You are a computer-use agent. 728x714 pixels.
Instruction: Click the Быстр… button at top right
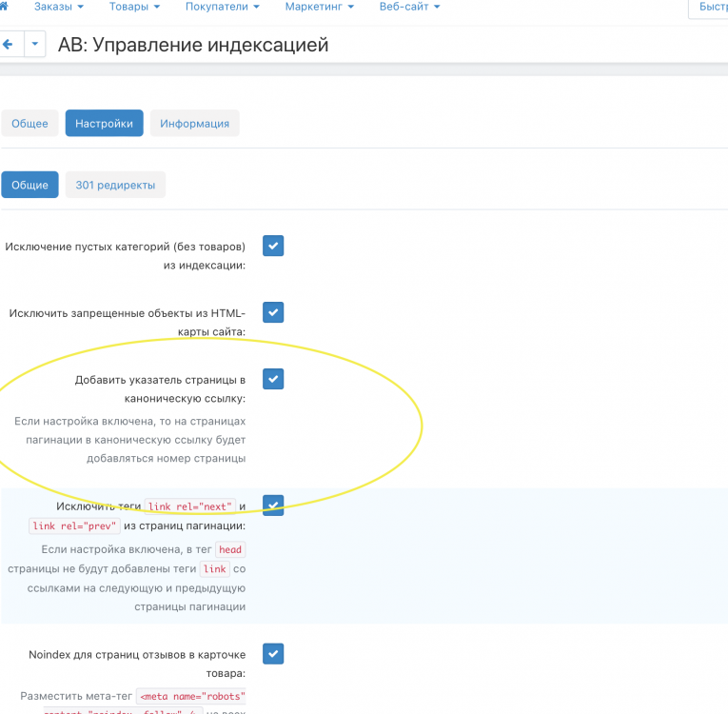pos(709,7)
